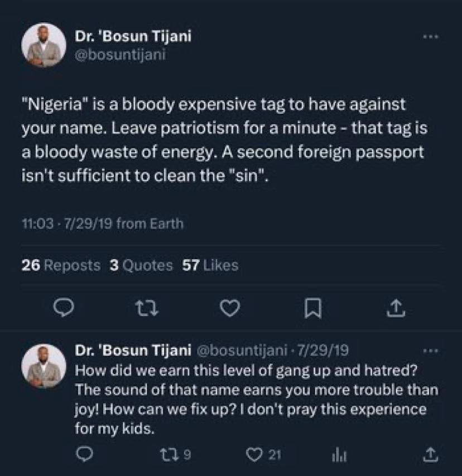Repost the reply showing 9 reposts
462x476 pixels.
168,455
